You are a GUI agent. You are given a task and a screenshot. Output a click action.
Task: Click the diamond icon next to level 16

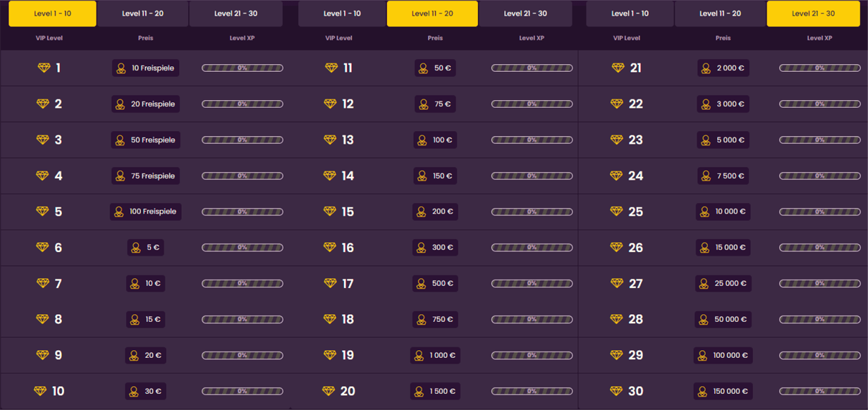pyautogui.click(x=330, y=247)
